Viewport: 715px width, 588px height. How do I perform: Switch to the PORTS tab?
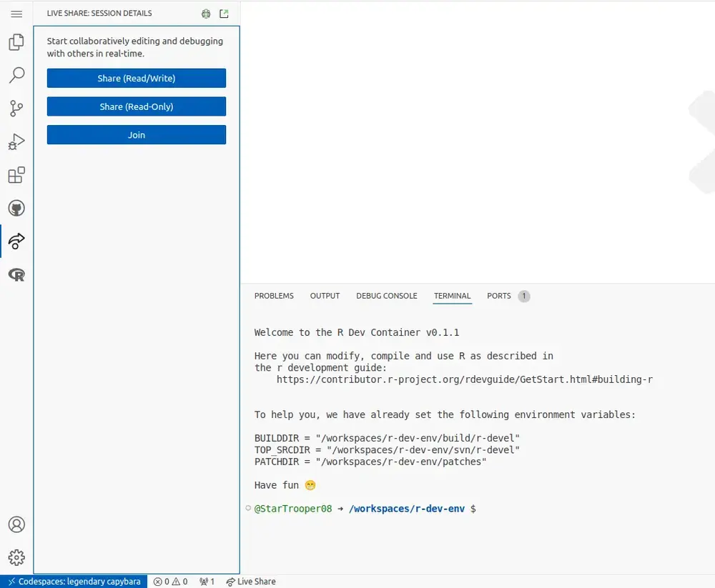[499, 296]
